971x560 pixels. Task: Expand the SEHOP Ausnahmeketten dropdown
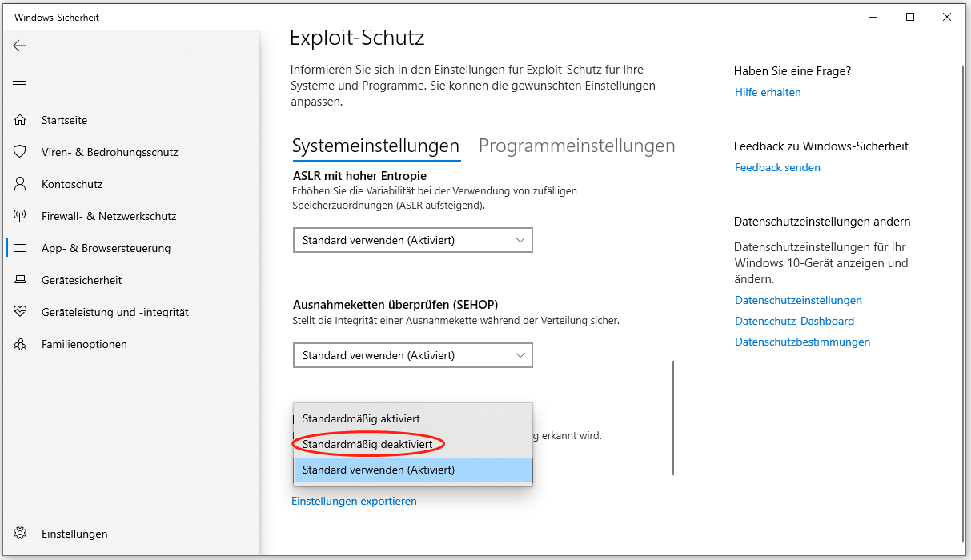click(x=412, y=355)
